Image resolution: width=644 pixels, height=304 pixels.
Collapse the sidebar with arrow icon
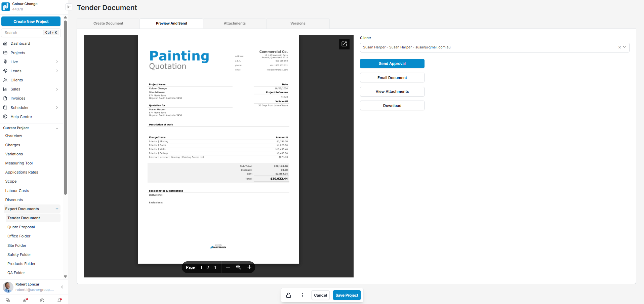coord(69,7)
